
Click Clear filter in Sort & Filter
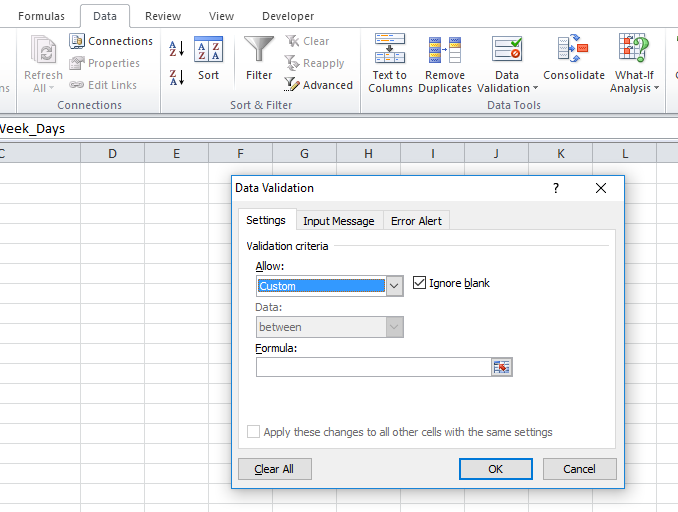pyautogui.click(x=307, y=41)
